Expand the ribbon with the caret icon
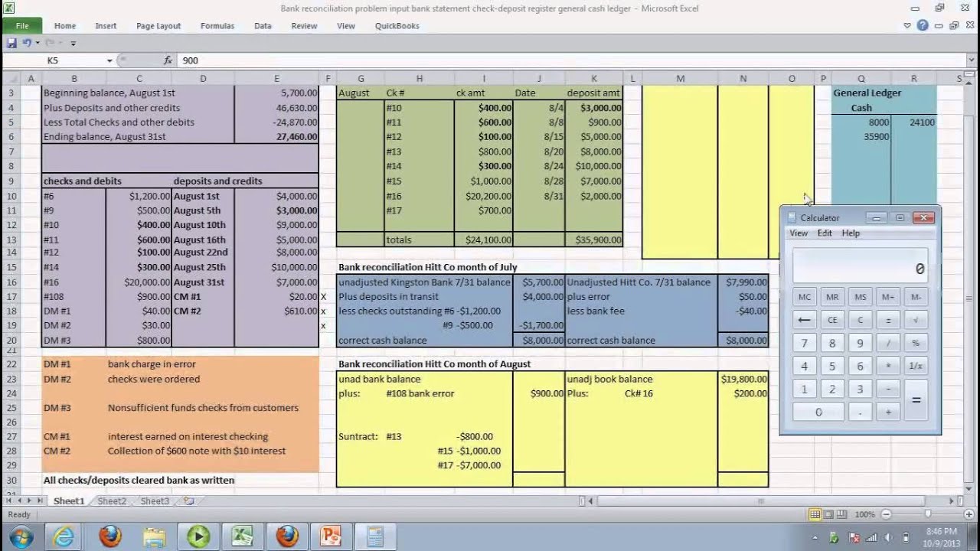This screenshot has width=980, height=551. click(907, 25)
